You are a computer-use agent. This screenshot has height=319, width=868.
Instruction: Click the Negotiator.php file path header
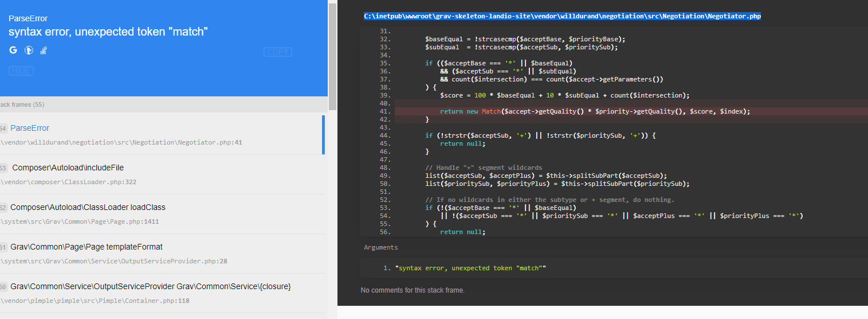point(562,17)
